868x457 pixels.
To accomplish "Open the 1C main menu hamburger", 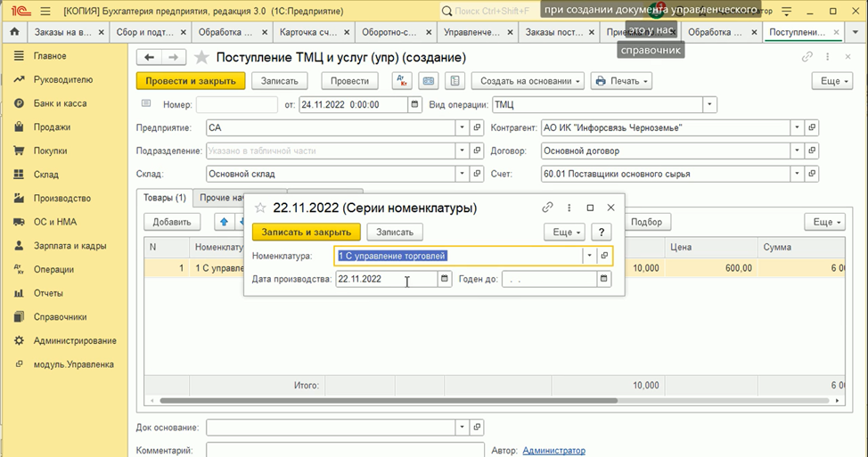I will (45, 11).
